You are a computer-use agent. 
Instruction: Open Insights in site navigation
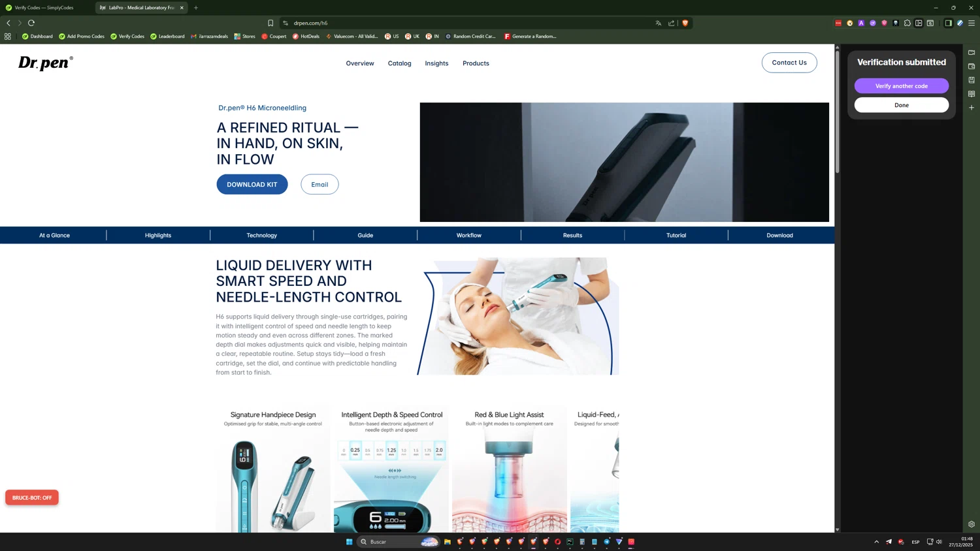(x=436, y=63)
